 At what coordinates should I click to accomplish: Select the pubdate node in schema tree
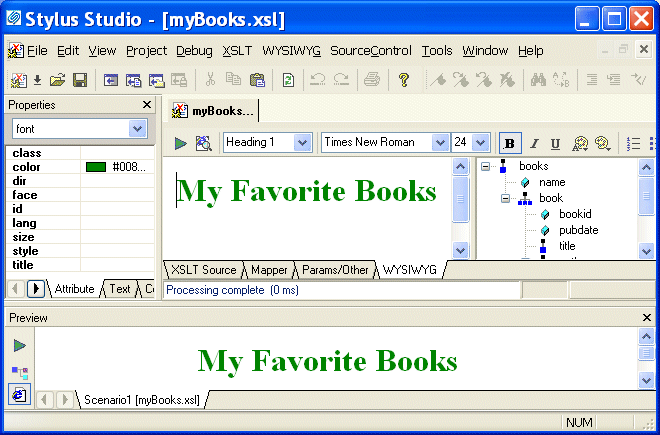[578, 230]
